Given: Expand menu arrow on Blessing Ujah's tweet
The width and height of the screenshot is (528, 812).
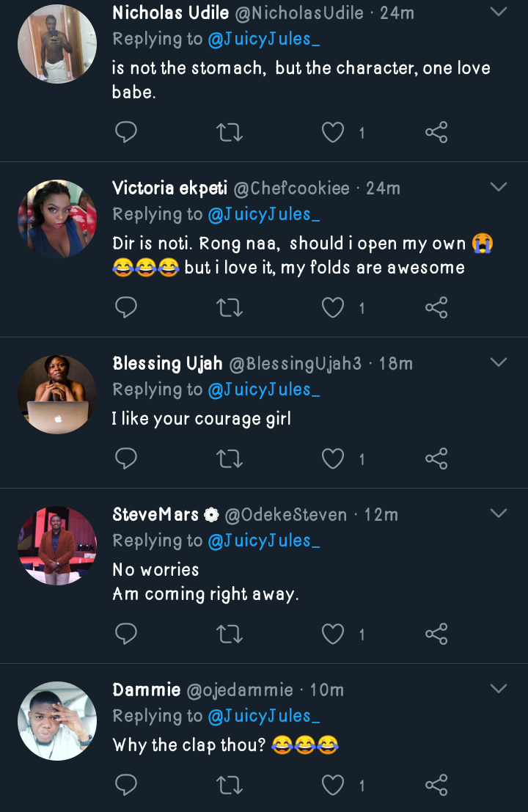Looking at the screenshot, I should [499, 363].
